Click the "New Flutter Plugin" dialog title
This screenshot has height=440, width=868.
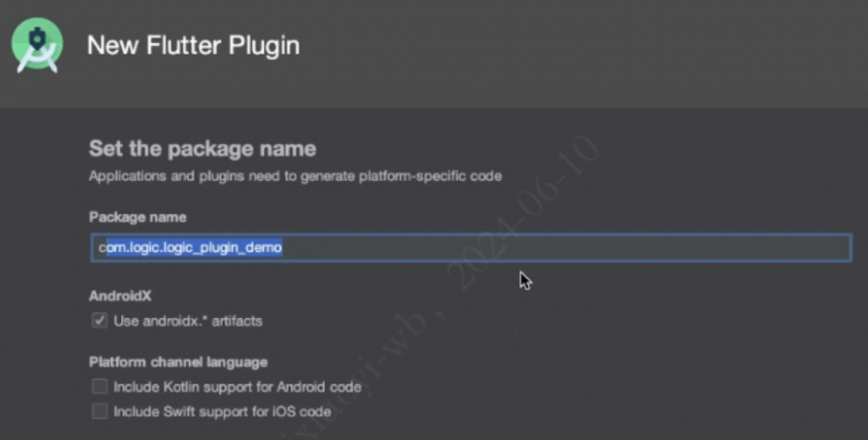pyautogui.click(x=194, y=45)
